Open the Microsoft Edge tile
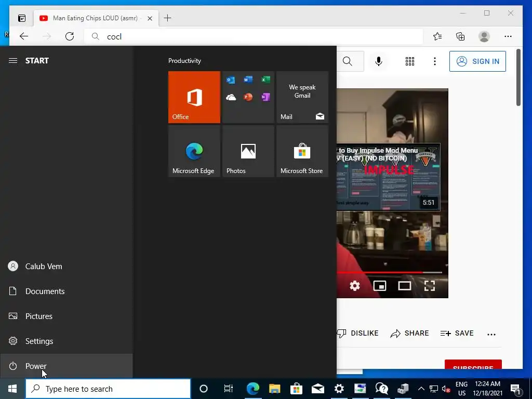This screenshot has height=399, width=532. coord(194,151)
